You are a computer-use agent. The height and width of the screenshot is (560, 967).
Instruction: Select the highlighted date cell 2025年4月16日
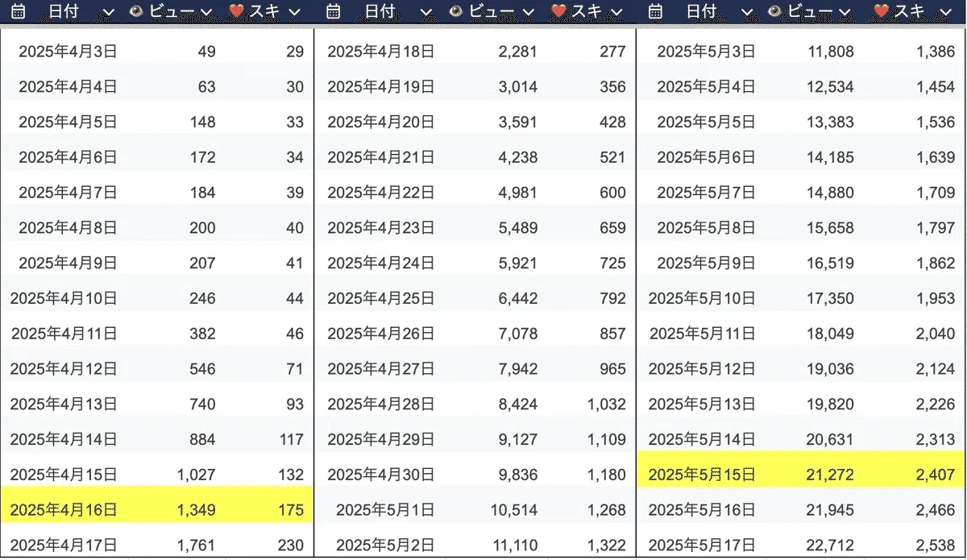(x=64, y=509)
